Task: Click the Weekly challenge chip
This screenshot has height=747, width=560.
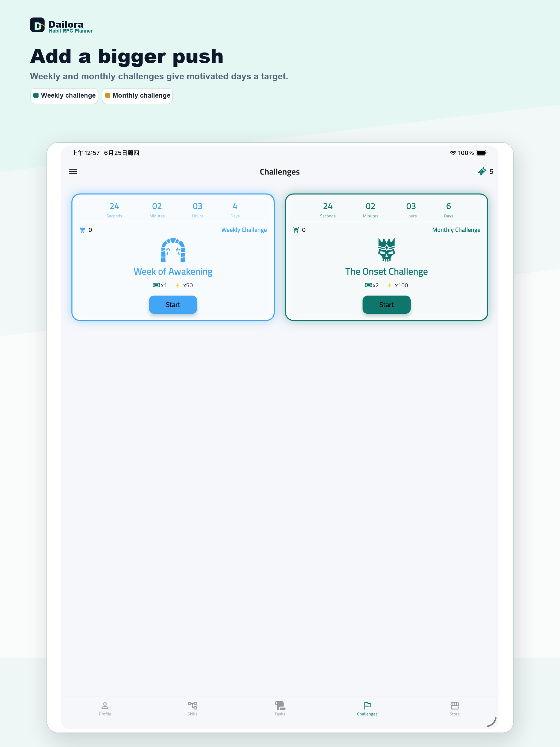Action: coord(64,96)
